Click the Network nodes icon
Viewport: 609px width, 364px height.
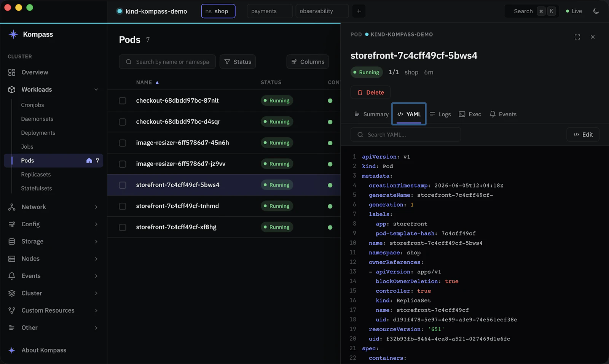click(x=12, y=207)
